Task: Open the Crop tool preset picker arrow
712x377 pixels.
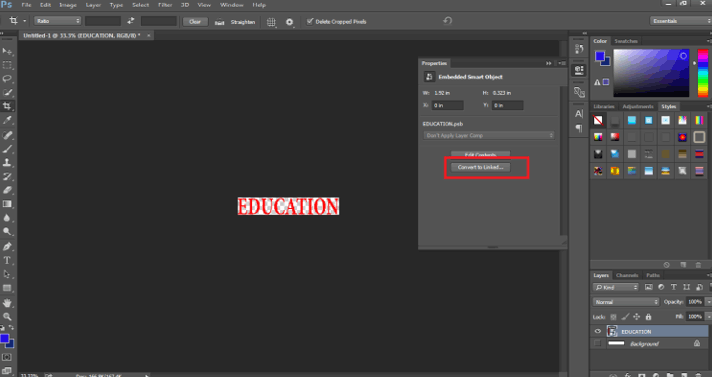Action: [24, 21]
